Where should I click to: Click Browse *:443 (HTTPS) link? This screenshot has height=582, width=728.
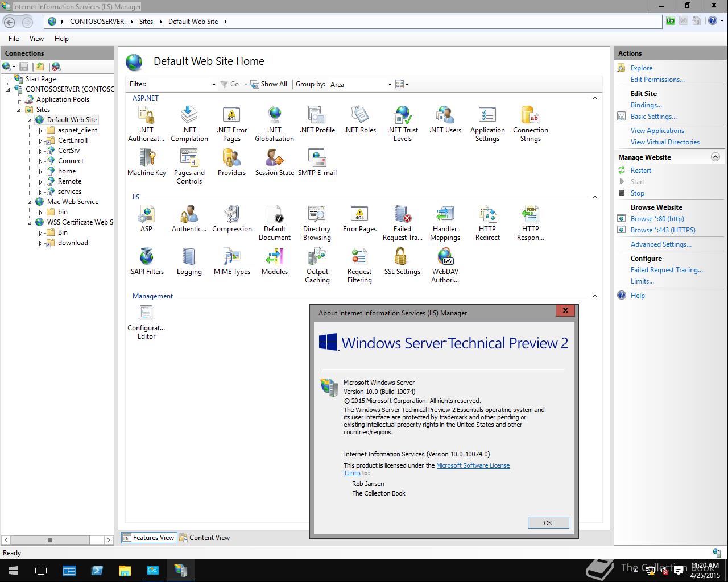pyautogui.click(x=663, y=230)
